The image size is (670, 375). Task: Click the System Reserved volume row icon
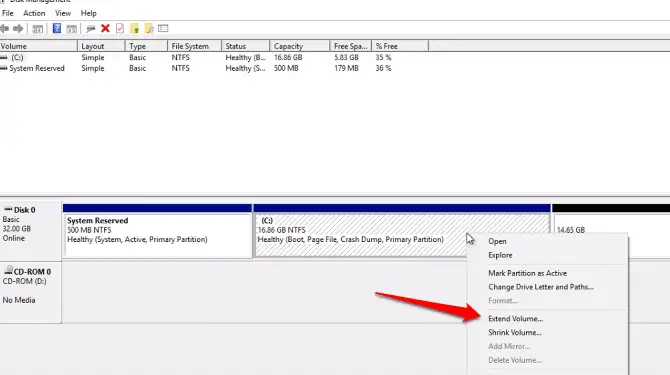(4, 68)
